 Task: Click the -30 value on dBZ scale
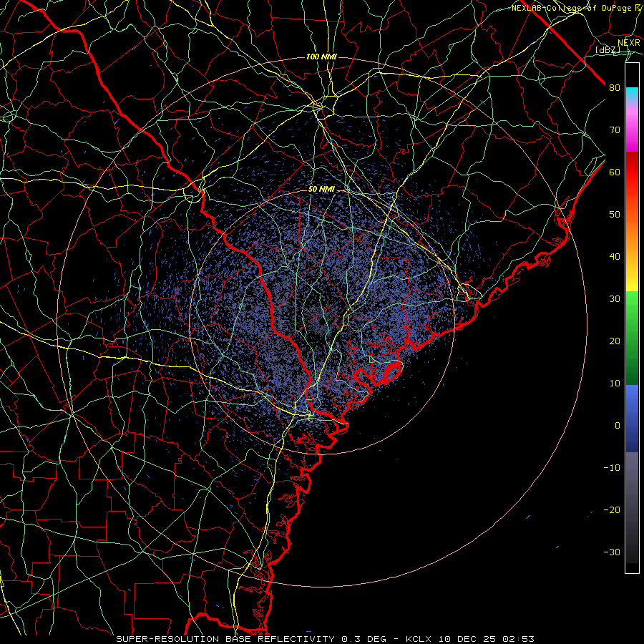click(x=612, y=552)
